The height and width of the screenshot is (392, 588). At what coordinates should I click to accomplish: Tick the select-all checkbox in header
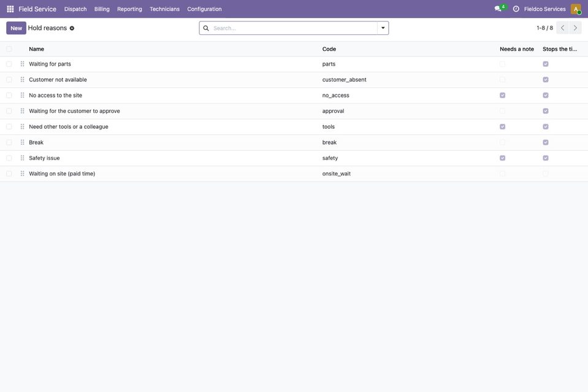click(9, 49)
